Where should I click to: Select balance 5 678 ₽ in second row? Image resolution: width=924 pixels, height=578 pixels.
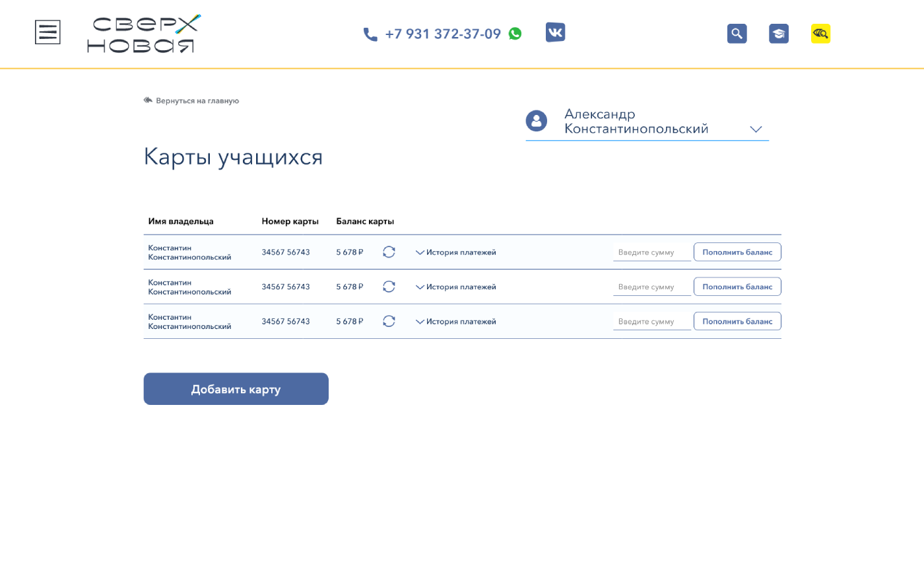350,287
